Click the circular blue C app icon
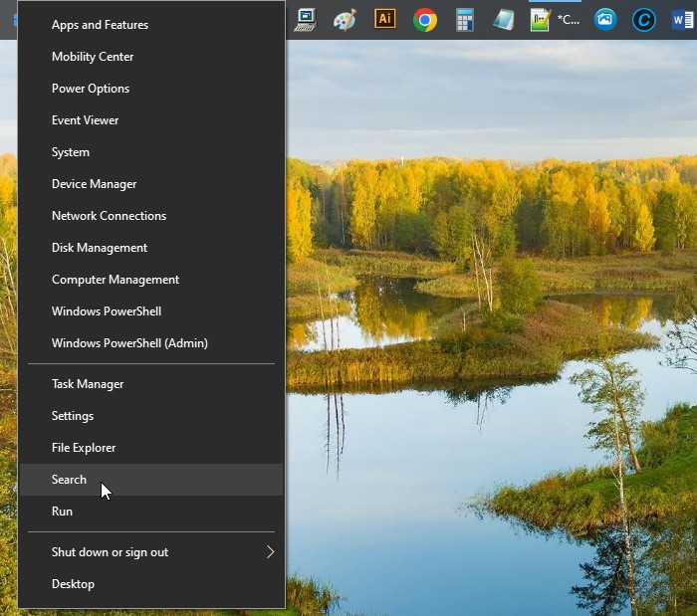This screenshot has height=616, width=697. pyautogui.click(x=644, y=20)
